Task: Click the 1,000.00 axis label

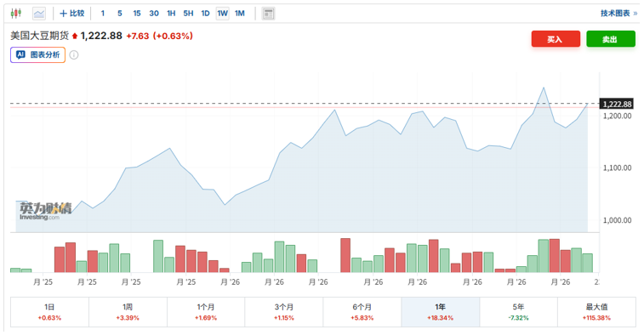Action: pyautogui.click(x=617, y=220)
